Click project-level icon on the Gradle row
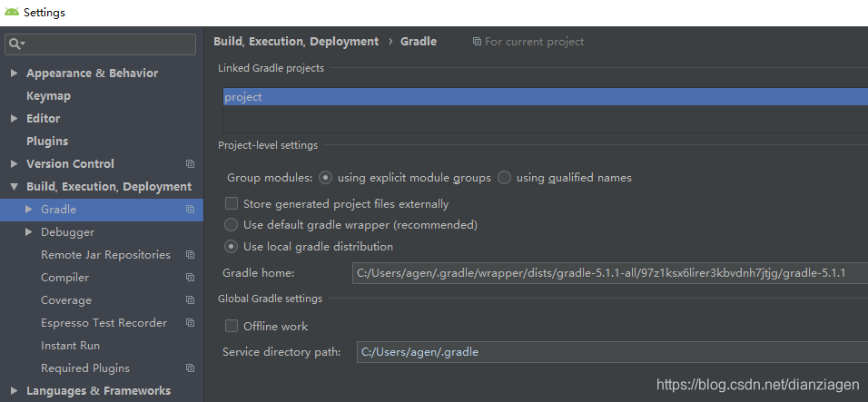Screen dimensions: 868x402 pos(191,210)
